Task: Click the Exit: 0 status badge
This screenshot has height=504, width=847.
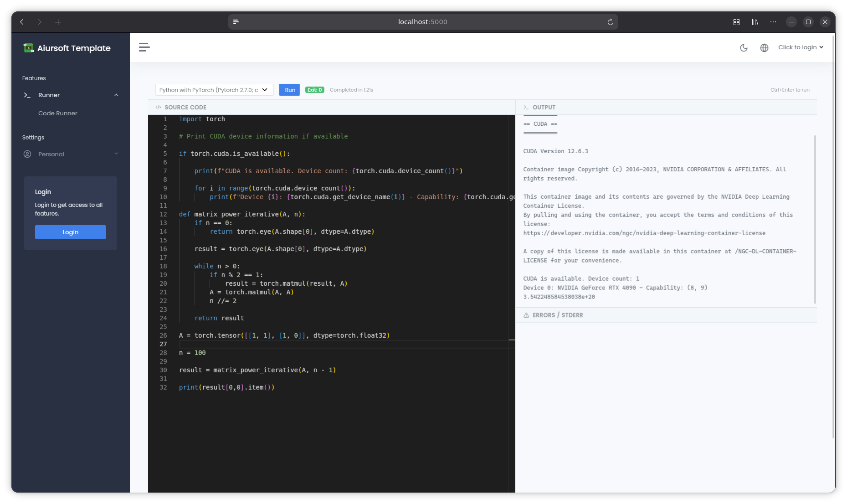Action: (x=314, y=90)
